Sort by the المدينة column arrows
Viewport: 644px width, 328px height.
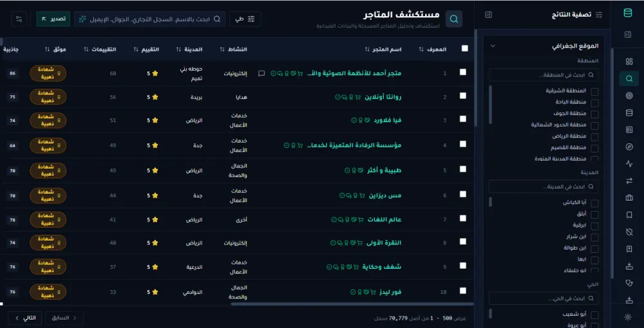tap(178, 49)
